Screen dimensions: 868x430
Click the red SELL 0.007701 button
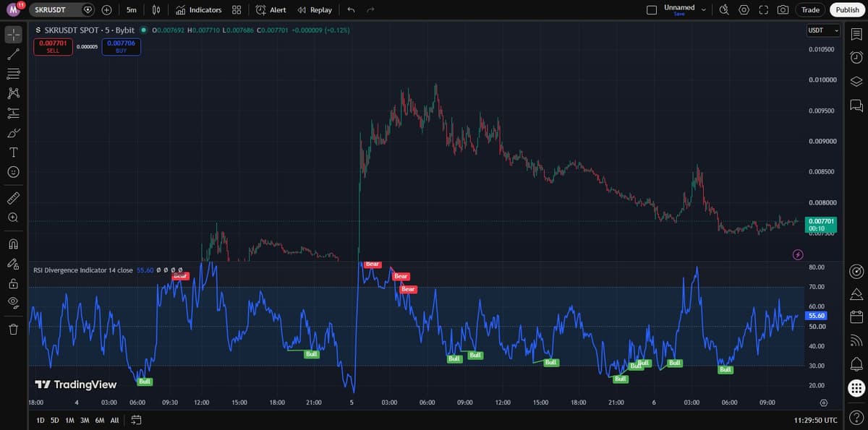click(x=53, y=46)
